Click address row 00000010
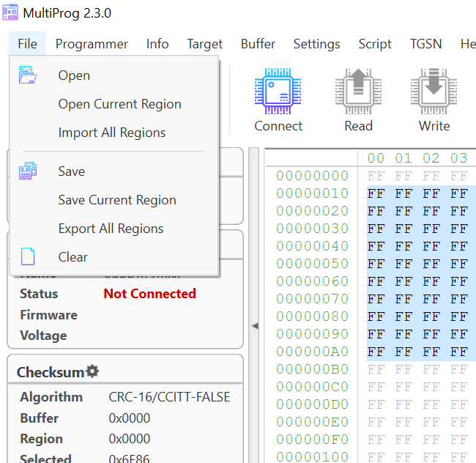Screen dimensions: 476x463 click(x=312, y=193)
